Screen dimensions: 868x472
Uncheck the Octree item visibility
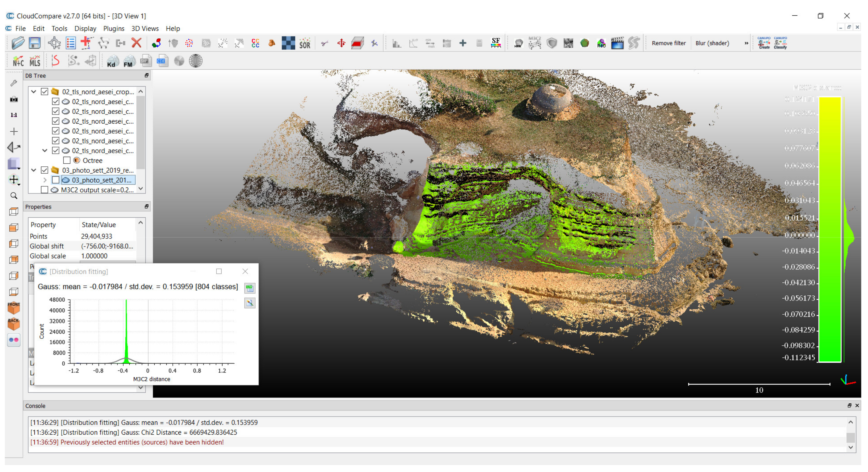pyautogui.click(x=67, y=161)
